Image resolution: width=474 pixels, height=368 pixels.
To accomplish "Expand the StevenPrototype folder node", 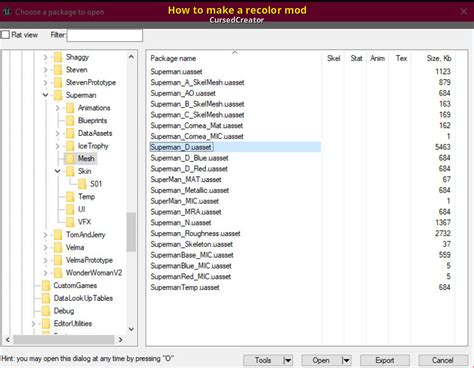I will [45, 83].
